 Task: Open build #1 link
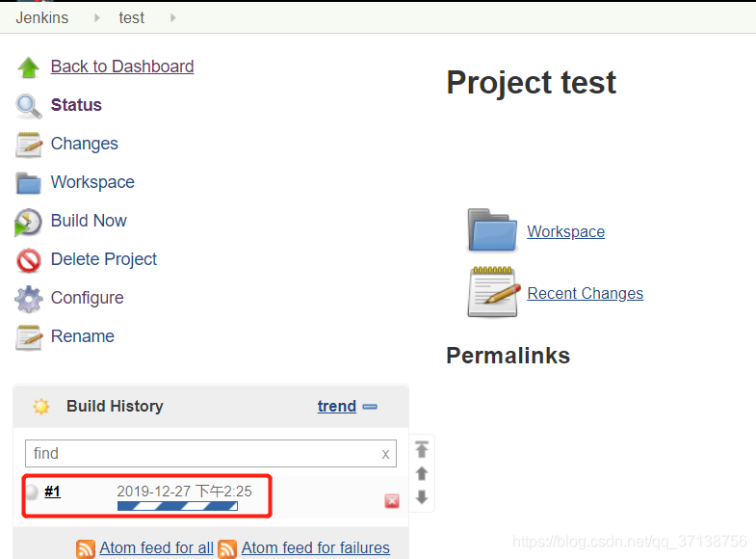52,492
